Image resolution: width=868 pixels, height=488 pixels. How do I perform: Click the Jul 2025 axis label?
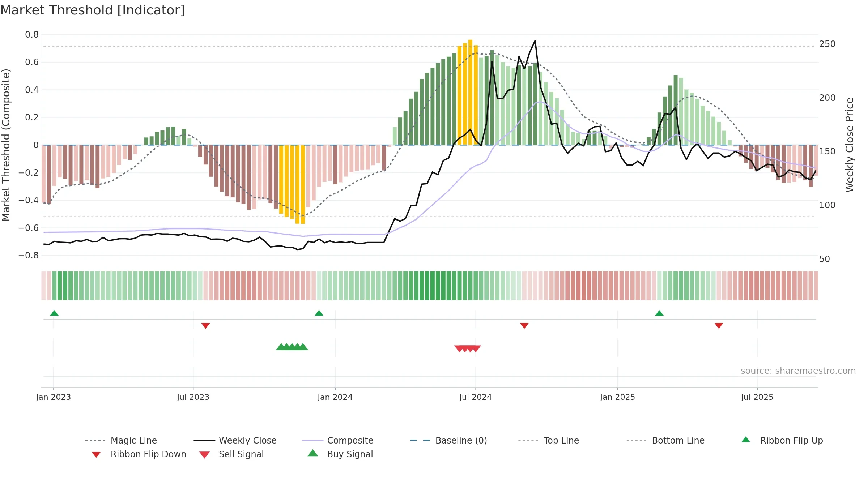pos(757,397)
